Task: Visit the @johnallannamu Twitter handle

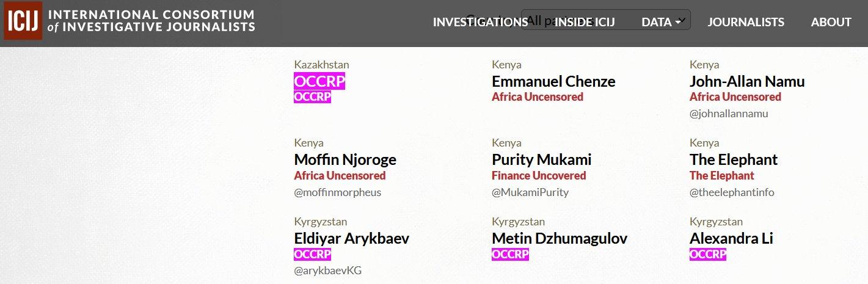Action: [729, 114]
